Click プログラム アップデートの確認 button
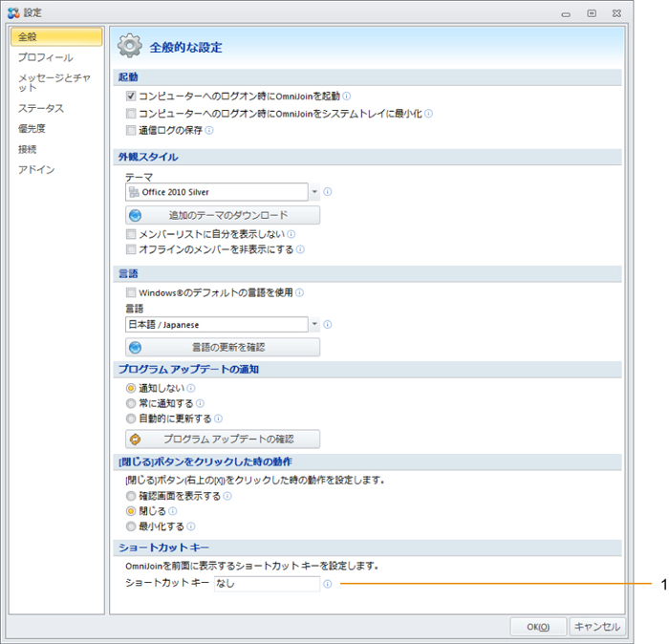This screenshot has height=644, width=669. tap(223, 439)
